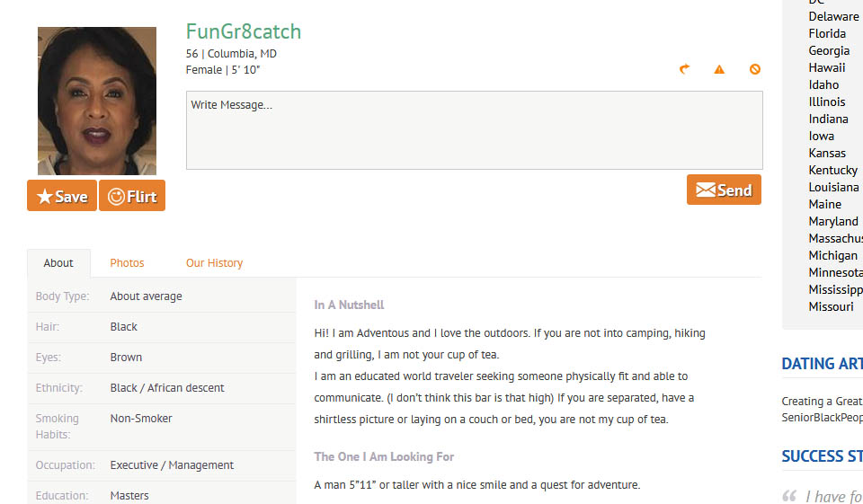Click the report warning triangle icon
This screenshot has width=863, height=504.
pos(719,69)
